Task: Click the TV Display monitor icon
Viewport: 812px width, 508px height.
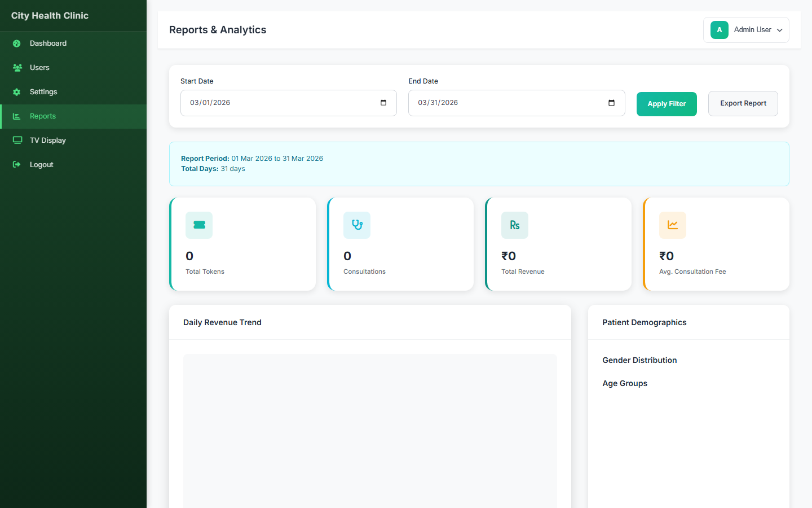Action: [x=17, y=141]
